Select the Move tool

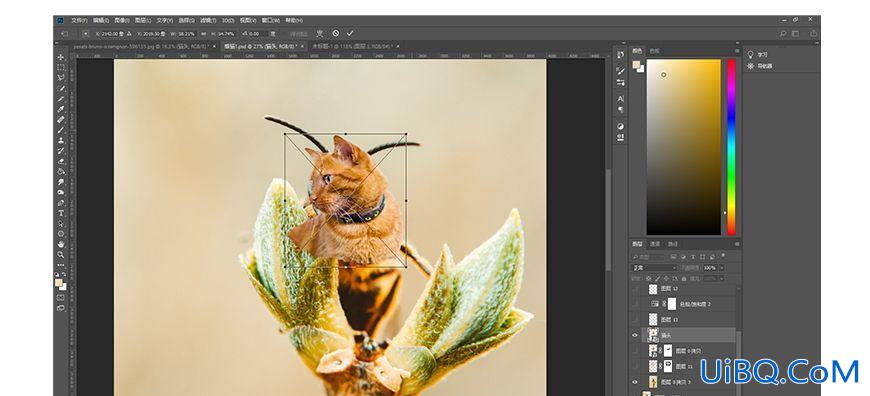pyautogui.click(x=61, y=57)
